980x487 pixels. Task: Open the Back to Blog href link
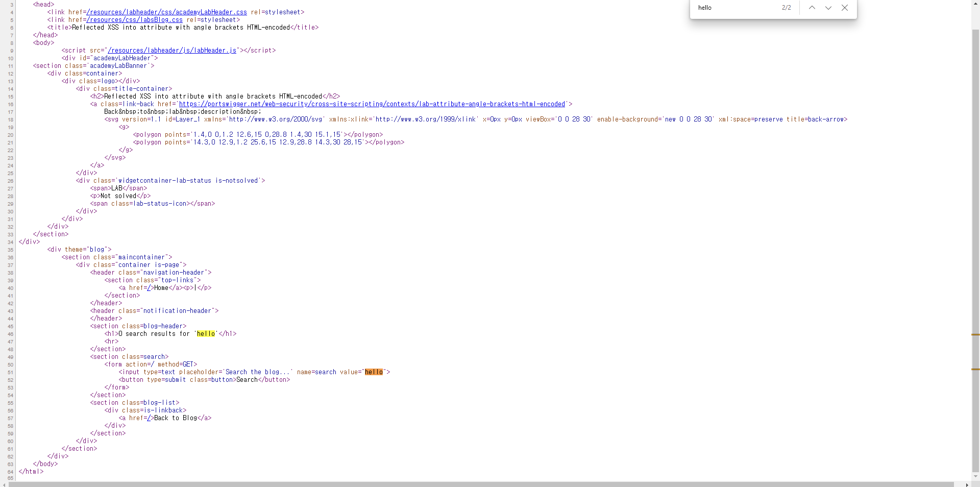149,418
